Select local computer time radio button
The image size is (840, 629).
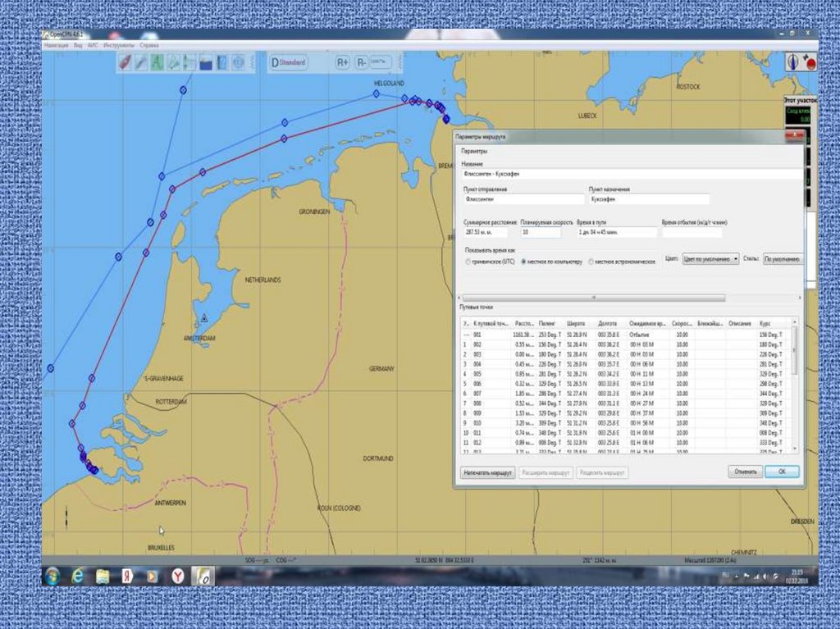point(524,262)
